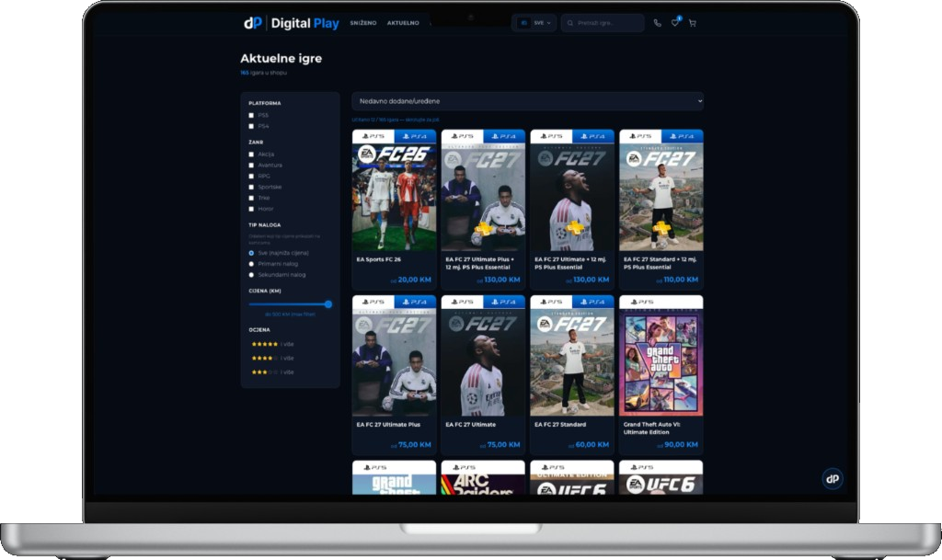Click PS Plus badge on EA FC 27 Standard bundle cover
The width and height of the screenshot is (942, 560).
(x=662, y=228)
